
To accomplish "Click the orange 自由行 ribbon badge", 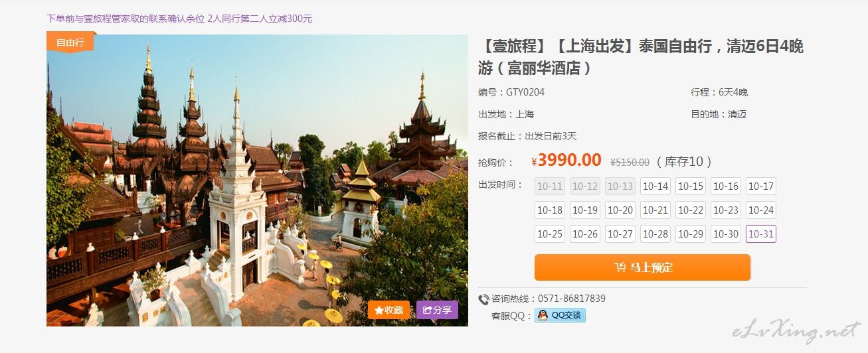I will [x=70, y=42].
